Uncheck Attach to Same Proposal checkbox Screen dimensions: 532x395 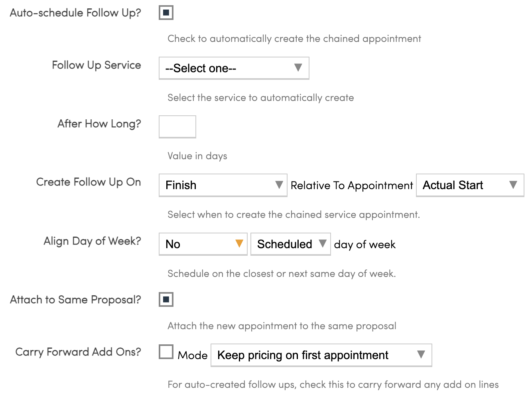(166, 300)
